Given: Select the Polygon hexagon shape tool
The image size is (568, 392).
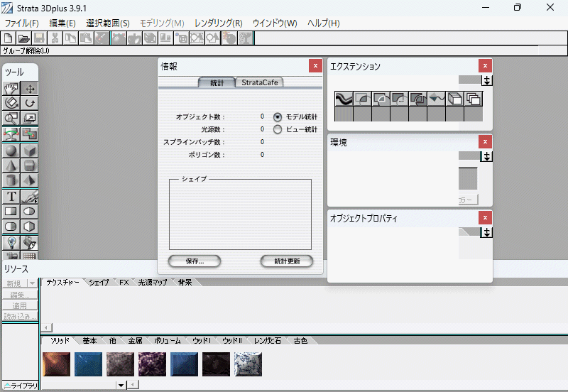Looking at the screenshot, I should pos(29,227).
